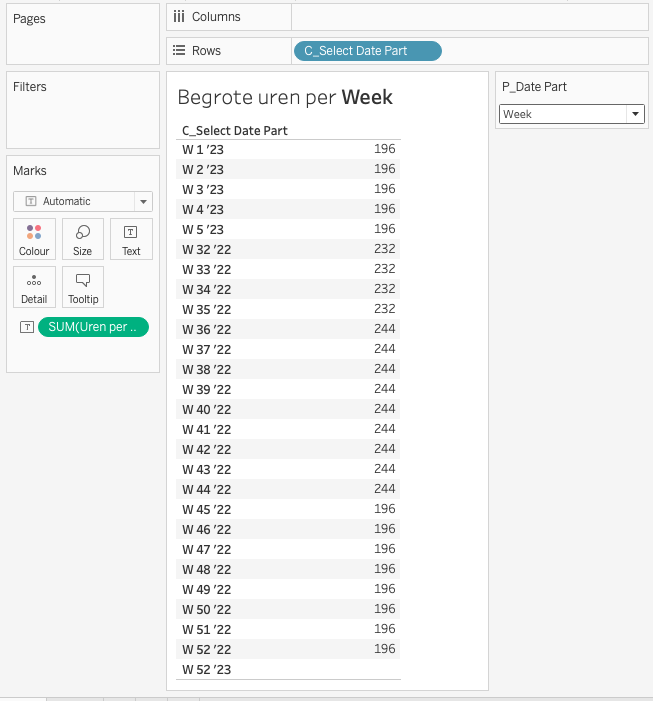The width and height of the screenshot is (653, 701).
Task: Click the Columns shelf icon
Action: [179, 17]
